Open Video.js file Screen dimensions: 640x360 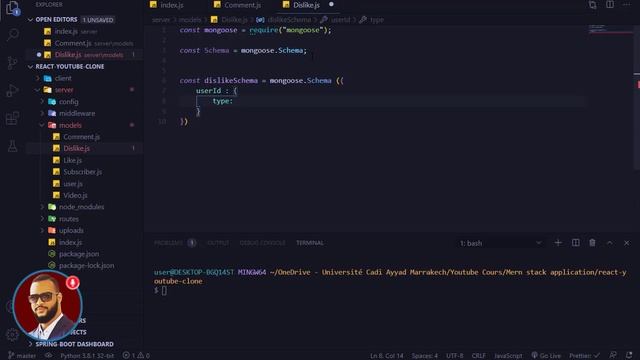click(75, 196)
